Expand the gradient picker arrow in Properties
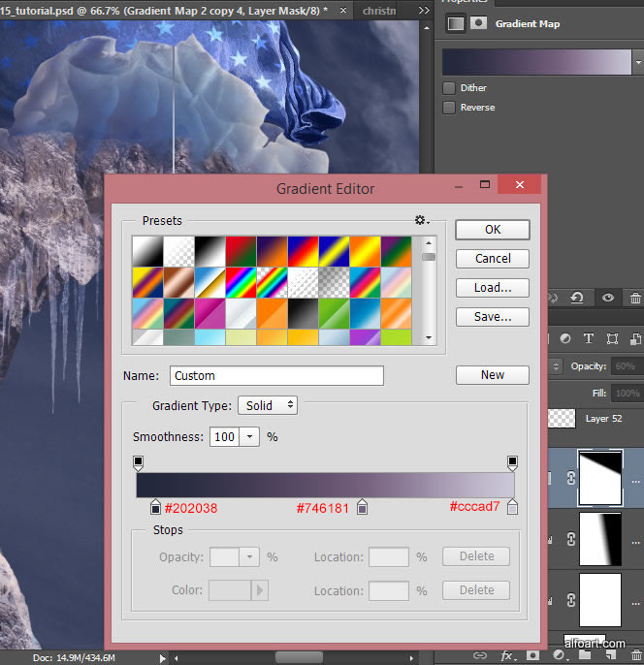 coord(637,62)
